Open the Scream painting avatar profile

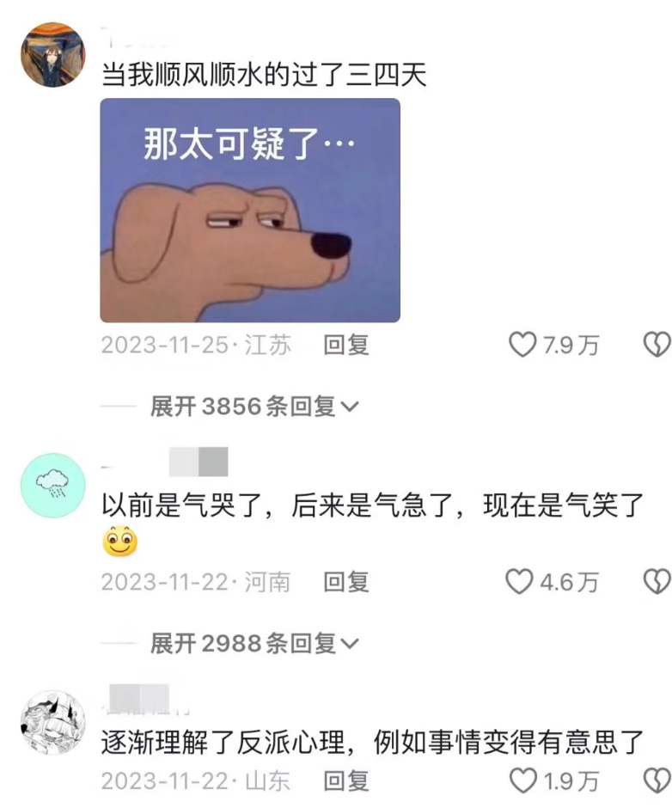tap(52, 55)
